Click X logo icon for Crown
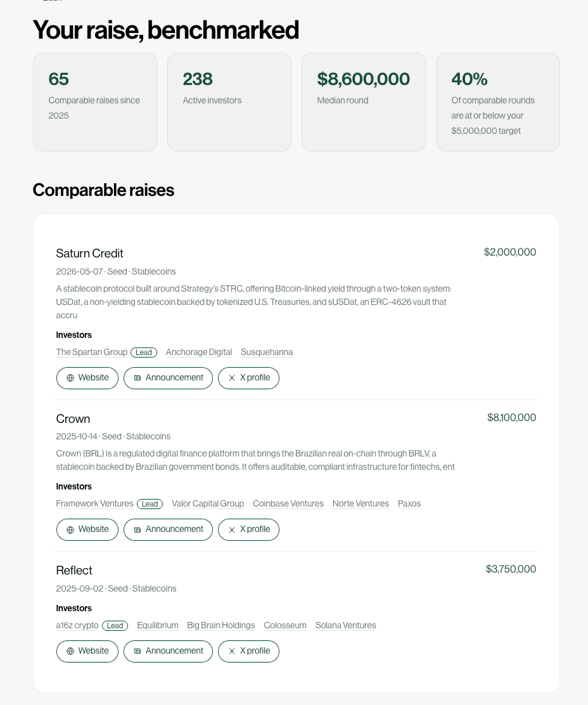The width and height of the screenshot is (588, 705). click(x=232, y=529)
